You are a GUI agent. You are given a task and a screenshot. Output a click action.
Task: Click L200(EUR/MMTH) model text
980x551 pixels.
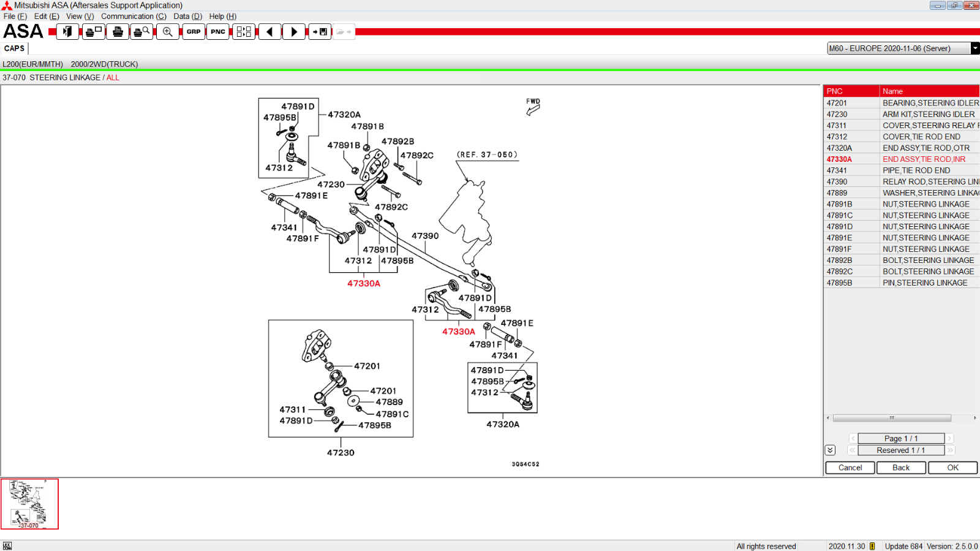32,64
